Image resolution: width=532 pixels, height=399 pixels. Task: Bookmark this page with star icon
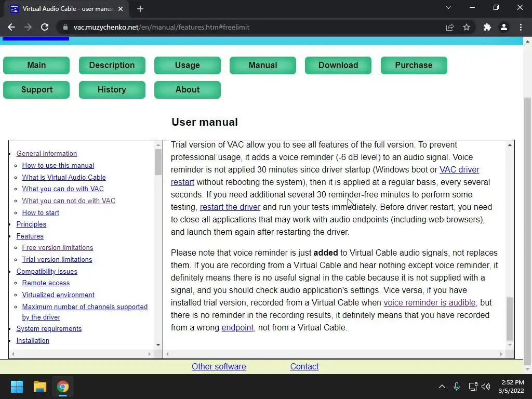467,27
